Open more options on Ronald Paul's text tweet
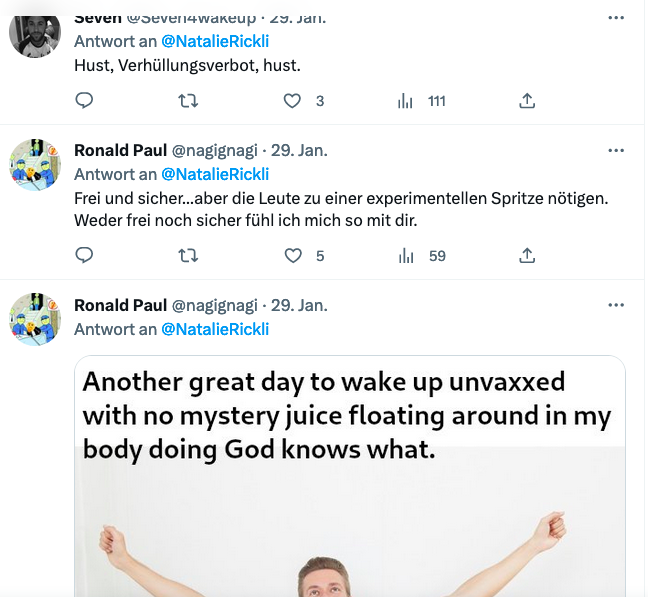 [x=616, y=150]
